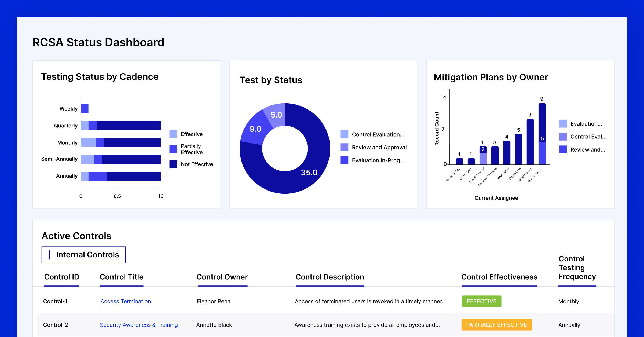
Task: Click the Partially Effective legend swatch
Action: click(x=173, y=149)
